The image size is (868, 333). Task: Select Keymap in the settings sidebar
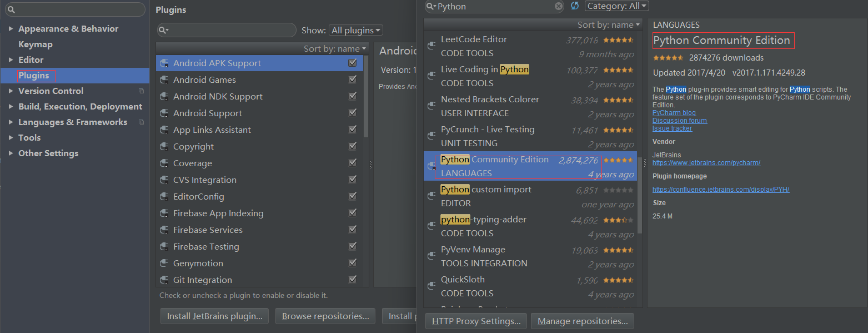pyautogui.click(x=36, y=44)
